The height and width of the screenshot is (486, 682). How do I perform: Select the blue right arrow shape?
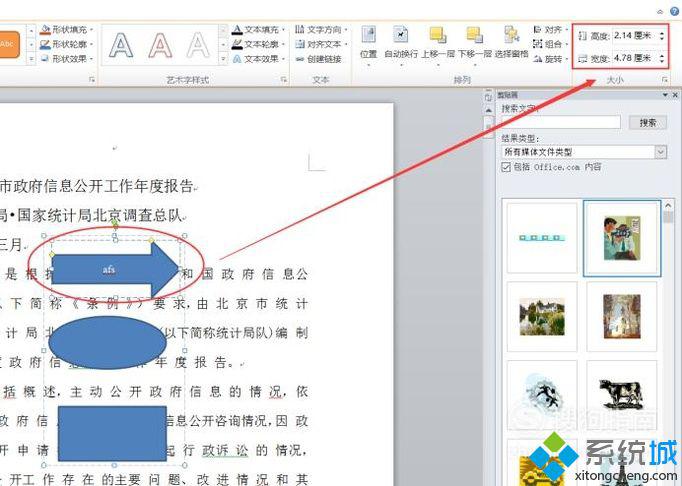click(x=115, y=270)
